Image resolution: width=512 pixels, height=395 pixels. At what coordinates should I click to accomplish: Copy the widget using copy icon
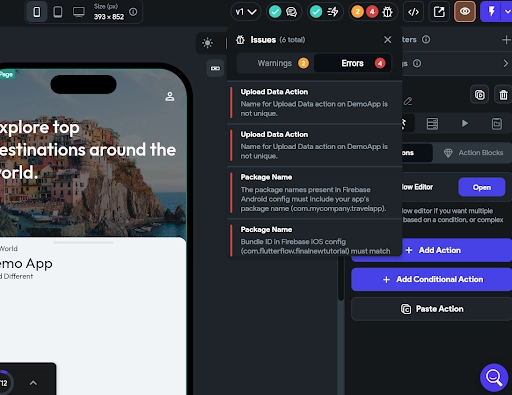coord(479,95)
